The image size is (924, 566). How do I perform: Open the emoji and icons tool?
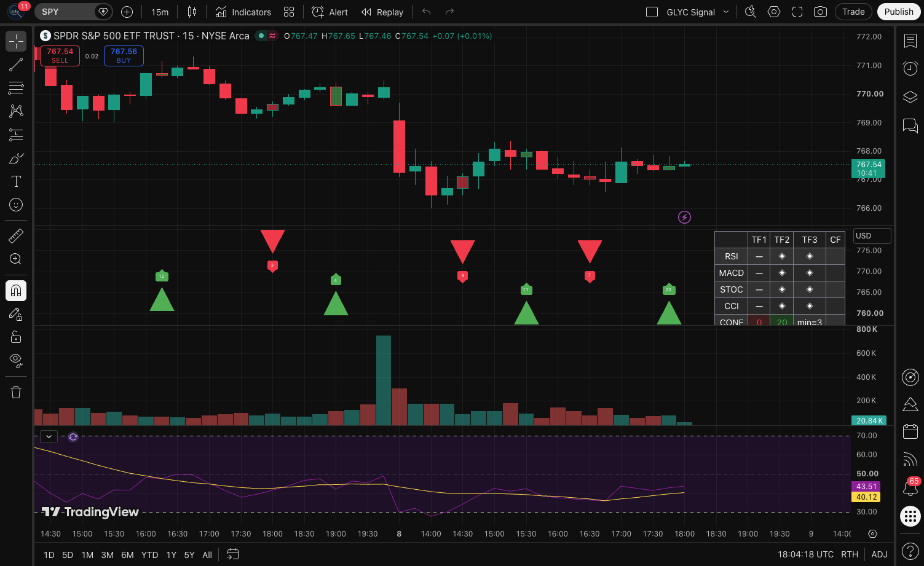tap(16, 205)
